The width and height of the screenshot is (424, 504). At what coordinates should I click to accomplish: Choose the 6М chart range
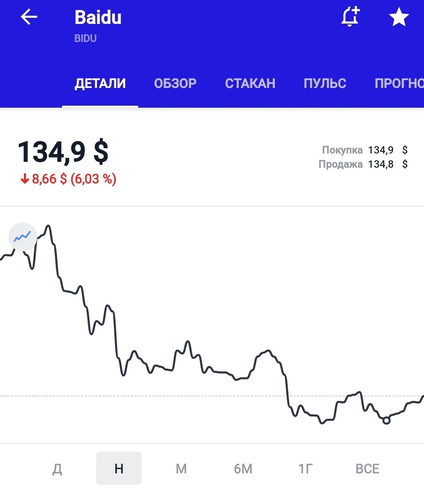(x=243, y=469)
